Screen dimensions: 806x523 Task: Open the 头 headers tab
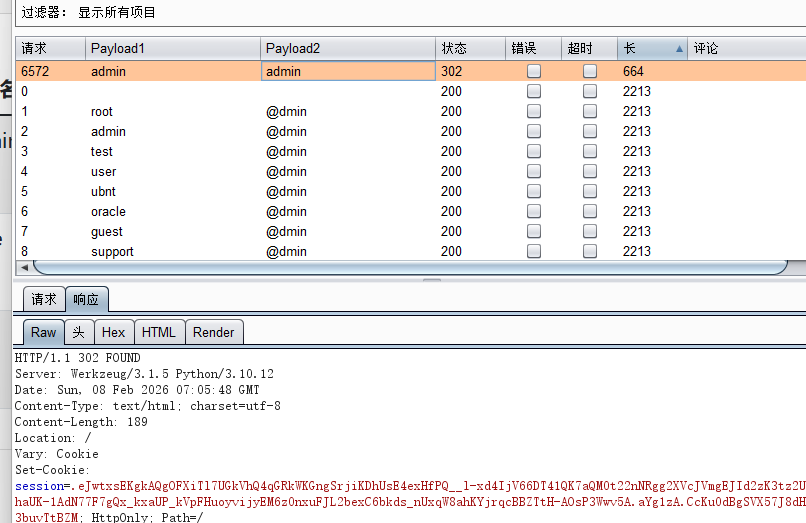click(78, 332)
